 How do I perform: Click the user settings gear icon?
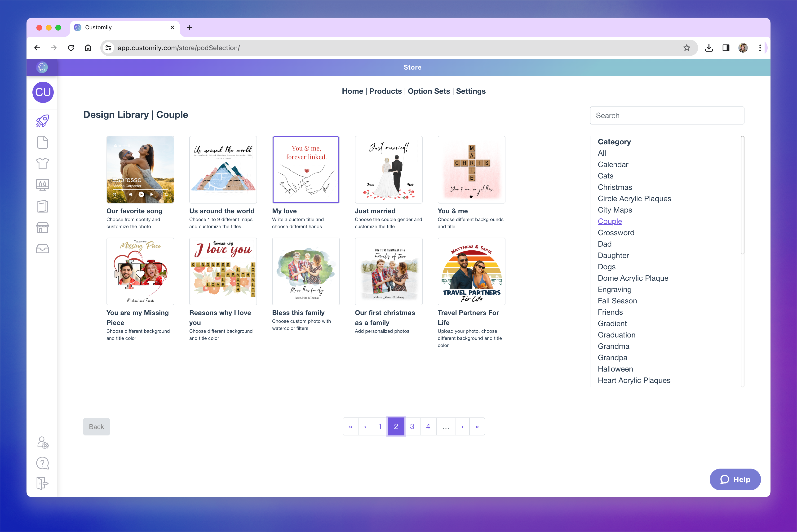coord(43,443)
